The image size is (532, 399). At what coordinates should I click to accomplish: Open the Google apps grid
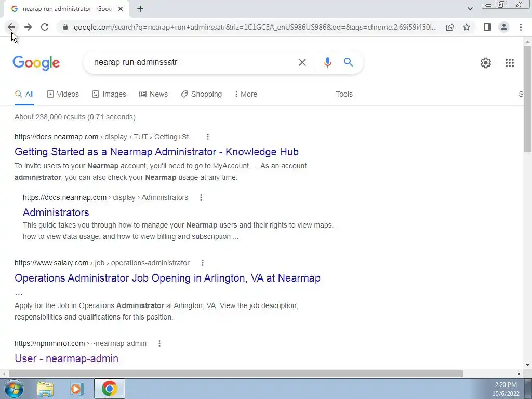click(x=510, y=63)
